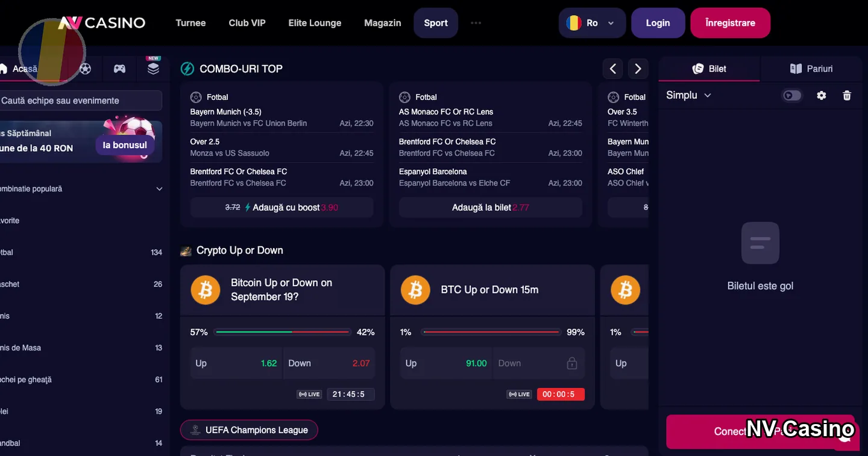Open the Handbal row with count 14
The image size is (868, 456).
(x=81, y=443)
